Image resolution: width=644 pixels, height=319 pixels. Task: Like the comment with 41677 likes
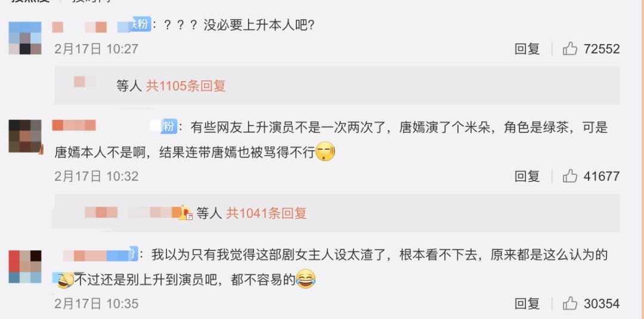pyautogui.click(x=570, y=176)
